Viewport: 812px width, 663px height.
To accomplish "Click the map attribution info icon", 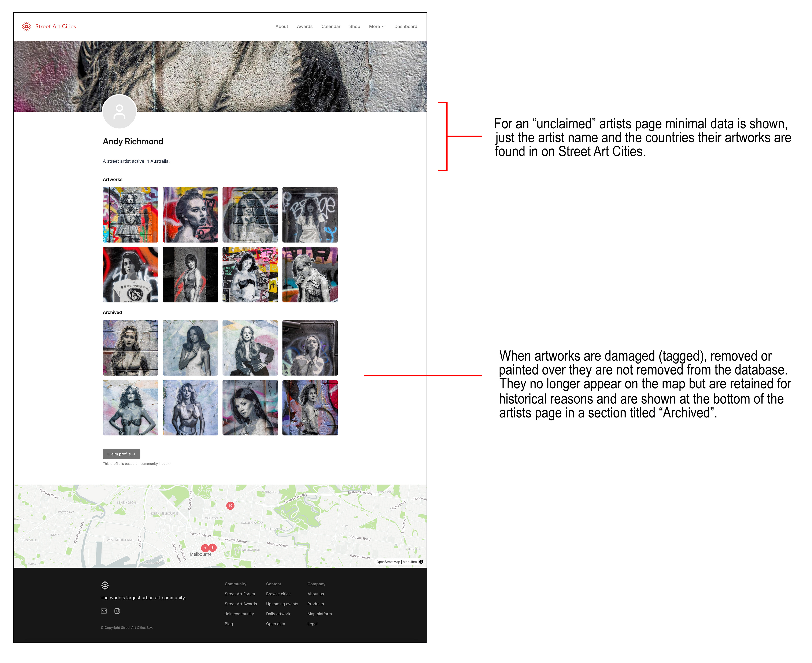I will coord(421,562).
